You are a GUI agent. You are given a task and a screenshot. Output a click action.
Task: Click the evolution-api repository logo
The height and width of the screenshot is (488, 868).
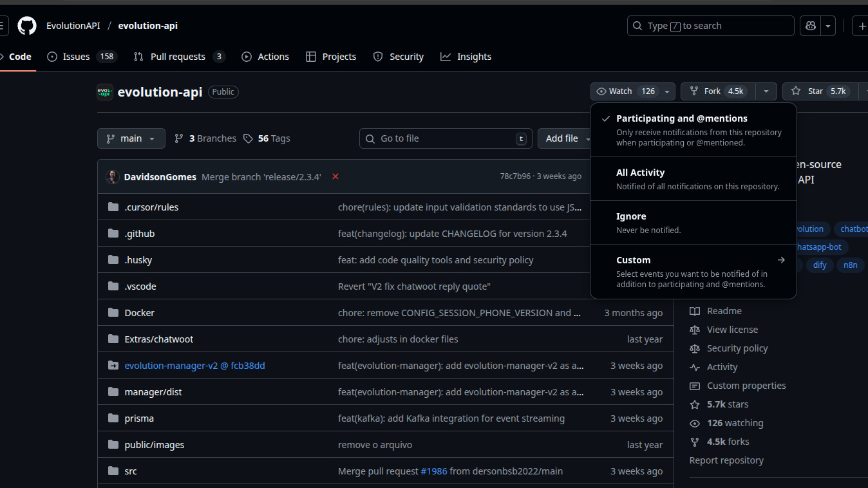[x=105, y=92]
